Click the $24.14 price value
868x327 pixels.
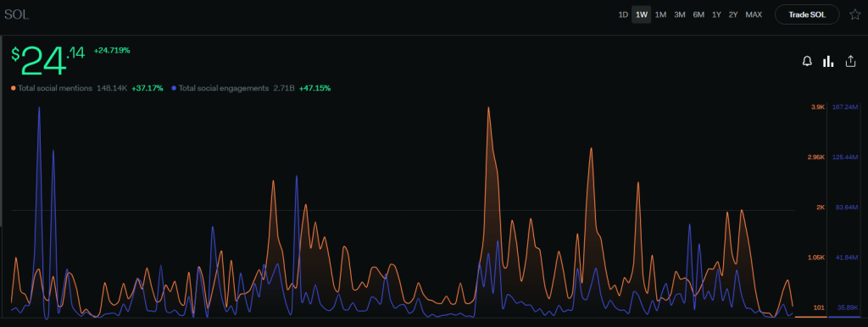(48, 61)
